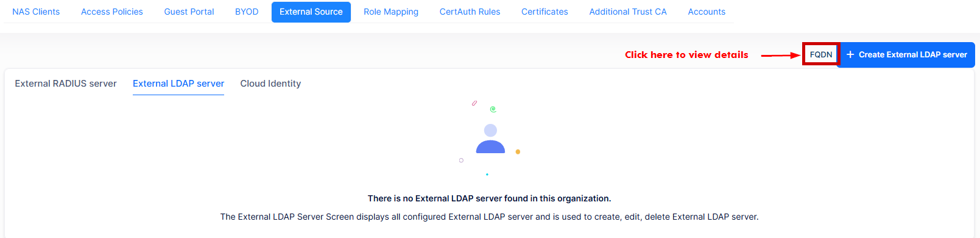This screenshot has width=980, height=238.
Task: Open Additional Trust CA tab
Action: (628, 12)
